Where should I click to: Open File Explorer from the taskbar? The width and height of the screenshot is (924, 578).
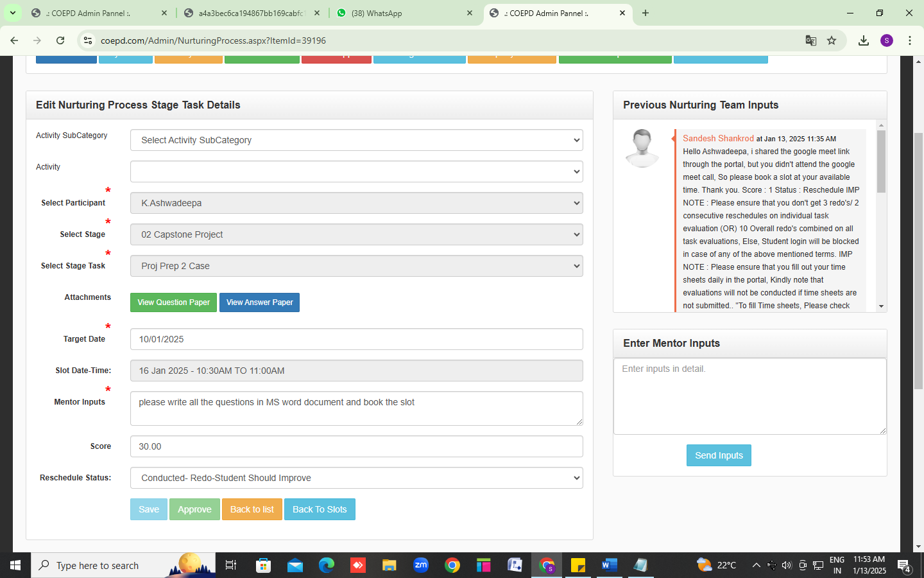pos(389,565)
